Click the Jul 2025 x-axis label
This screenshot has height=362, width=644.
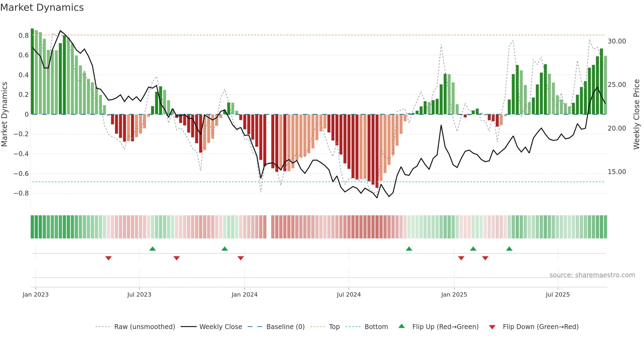(x=558, y=294)
